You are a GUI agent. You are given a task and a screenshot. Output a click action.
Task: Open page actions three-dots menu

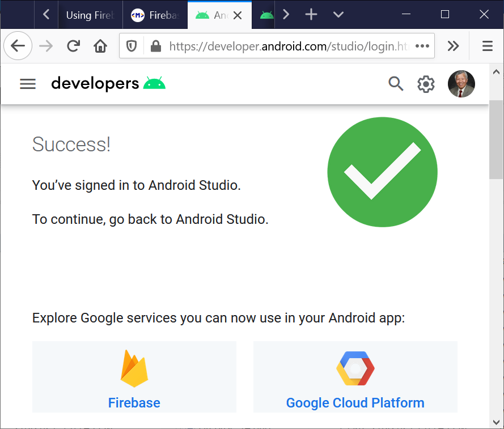(x=422, y=46)
